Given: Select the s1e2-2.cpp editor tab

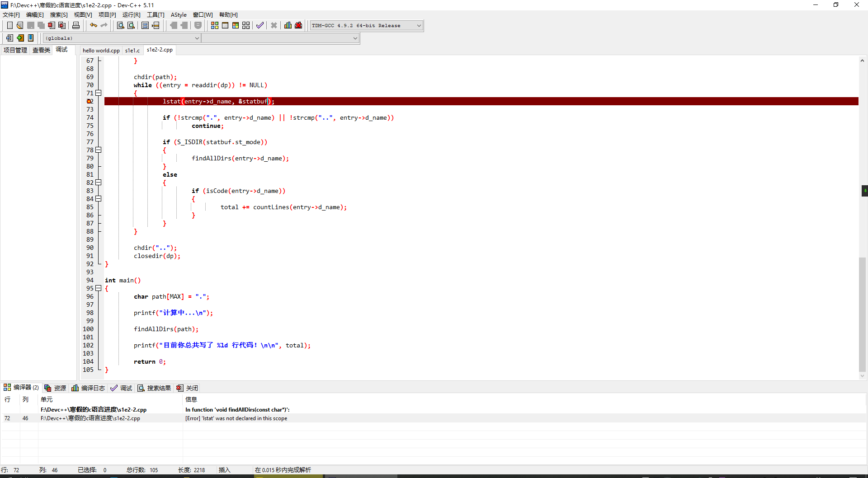Looking at the screenshot, I should click(x=160, y=50).
